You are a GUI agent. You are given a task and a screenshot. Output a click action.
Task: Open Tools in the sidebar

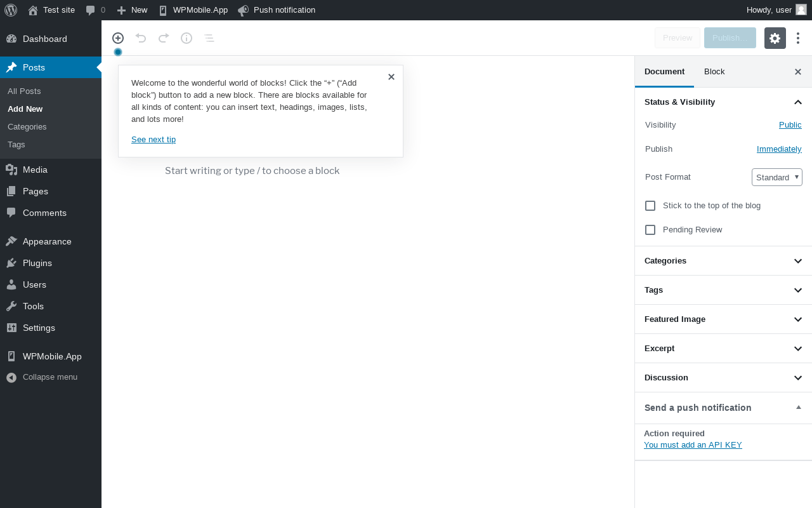pyautogui.click(x=51, y=306)
